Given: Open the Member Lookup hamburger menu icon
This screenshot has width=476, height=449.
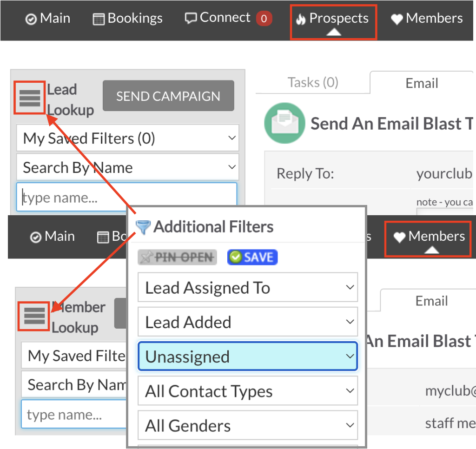Looking at the screenshot, I should [34, 316].
